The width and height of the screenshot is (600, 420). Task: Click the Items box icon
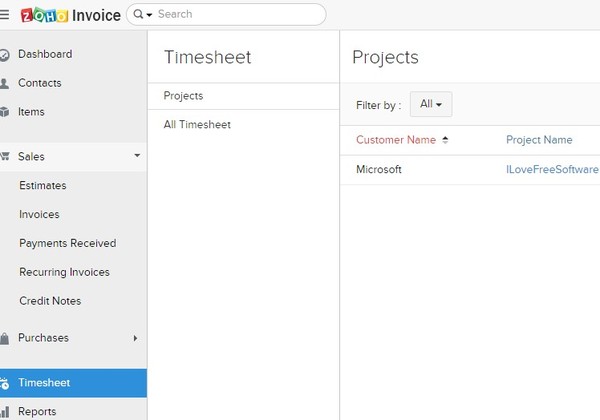tap(5, 112)
